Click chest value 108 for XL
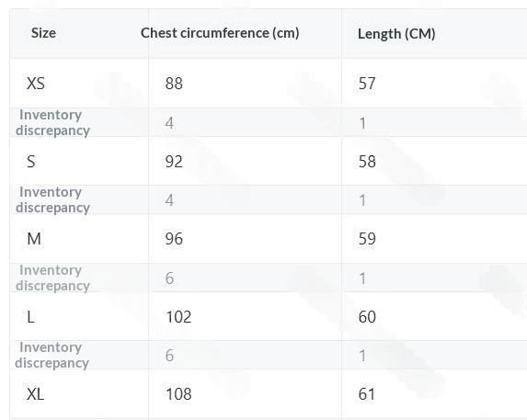 pos(178,394)
